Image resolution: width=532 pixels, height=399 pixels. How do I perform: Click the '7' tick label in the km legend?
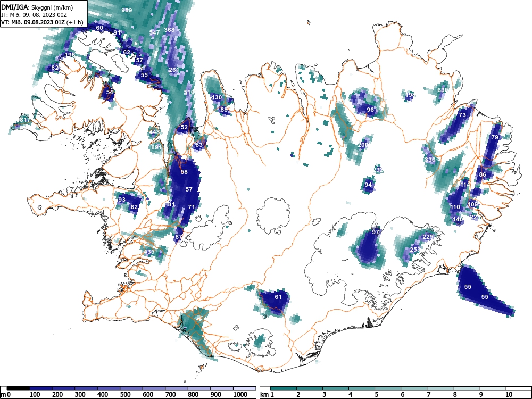point(428,395)
